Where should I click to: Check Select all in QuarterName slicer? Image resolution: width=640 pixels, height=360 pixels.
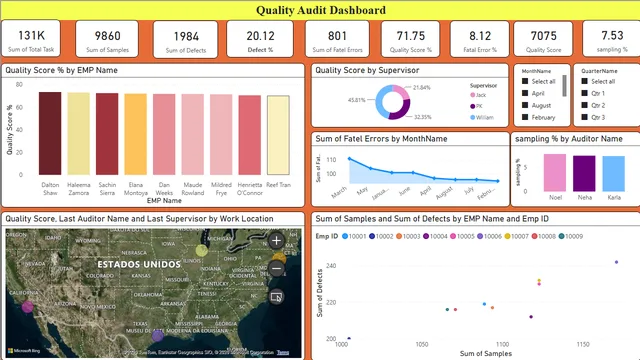(x=584, y=81)
